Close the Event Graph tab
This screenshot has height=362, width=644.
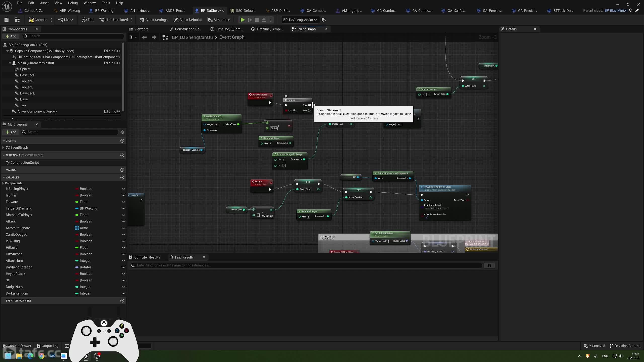coord(326,29)
